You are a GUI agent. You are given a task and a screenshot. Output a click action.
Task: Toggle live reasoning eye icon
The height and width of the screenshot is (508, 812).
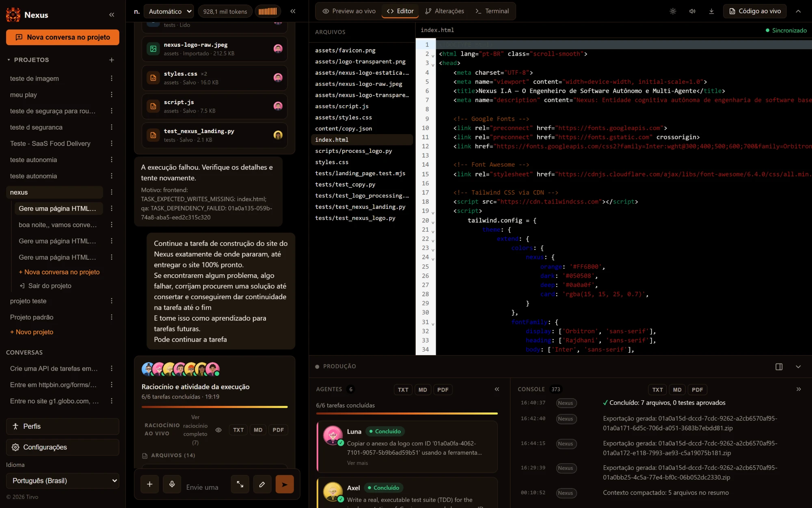[218, 430]
